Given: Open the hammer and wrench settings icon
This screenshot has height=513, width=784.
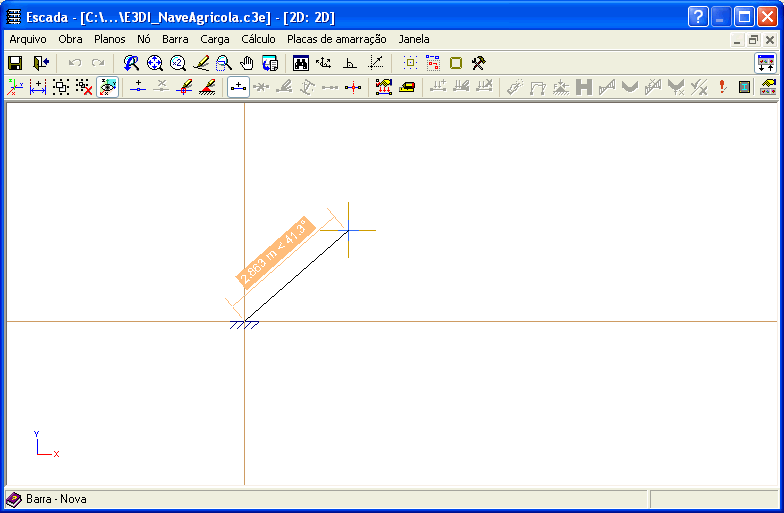Looking at the screenshot, I should tap(478, 63).
